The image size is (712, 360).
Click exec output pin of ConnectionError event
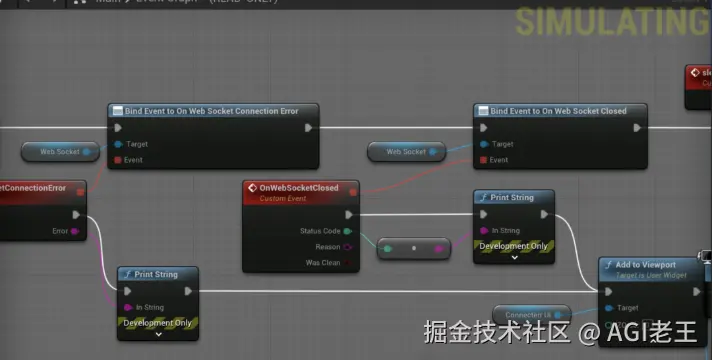click(x=76, y=214)
